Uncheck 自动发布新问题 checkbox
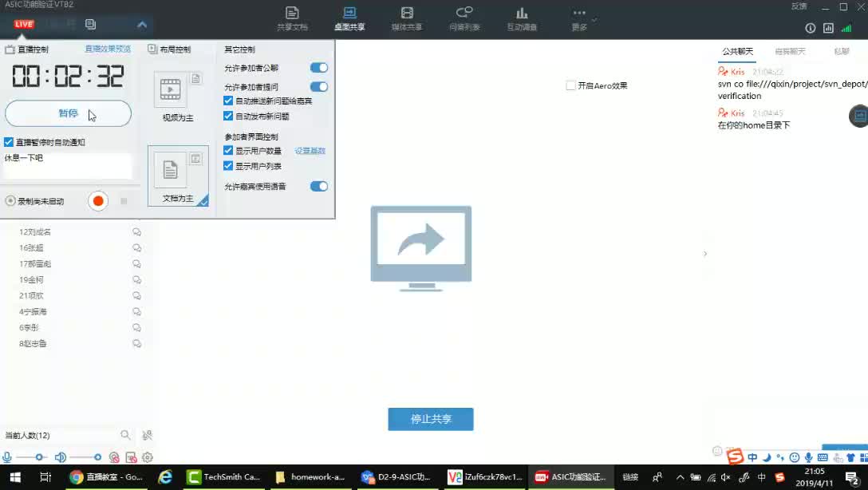Screen dimensions: 868x490 [228, 116]
